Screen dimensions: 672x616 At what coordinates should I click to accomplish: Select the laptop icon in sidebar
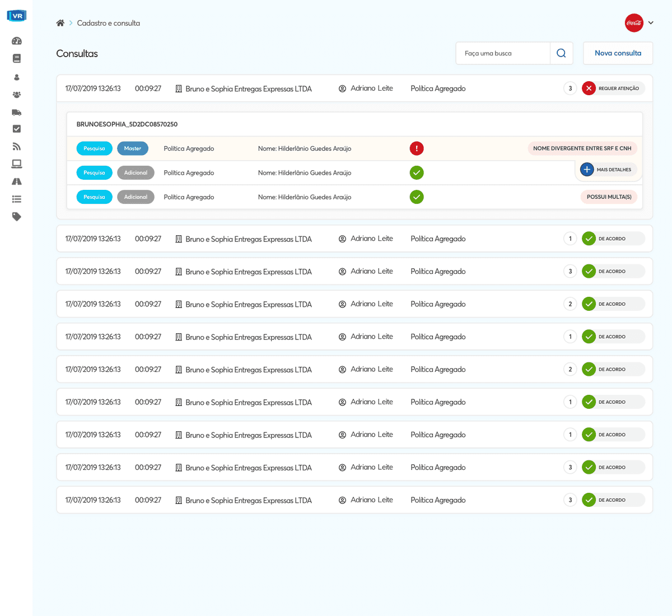[x=16, y=164]
